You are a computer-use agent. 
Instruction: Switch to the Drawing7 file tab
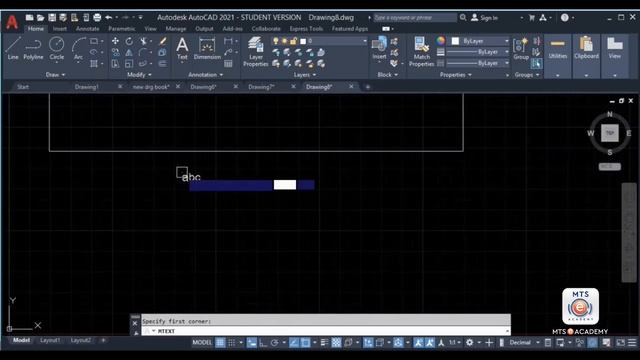tap(261, 87)
